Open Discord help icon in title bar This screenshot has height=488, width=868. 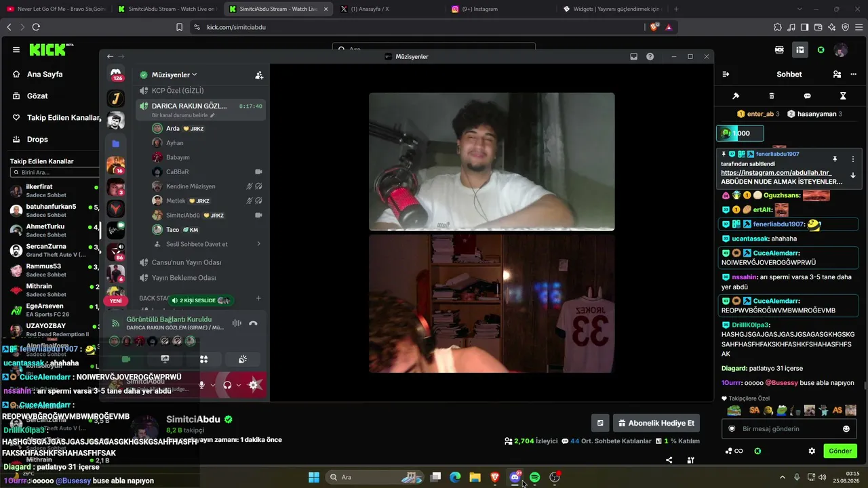pos(650,57)
